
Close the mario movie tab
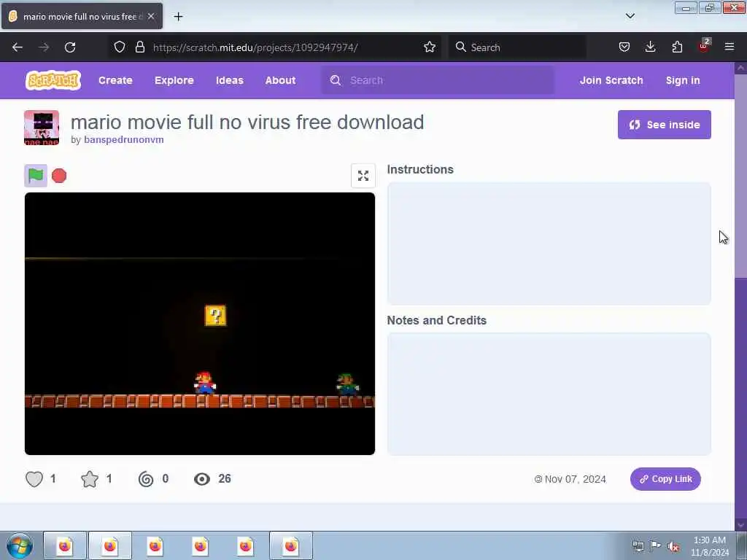tap(151, 16)
